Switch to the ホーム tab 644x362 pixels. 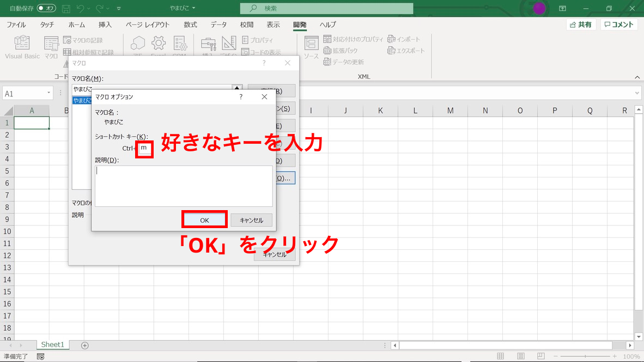pos(76,24)
